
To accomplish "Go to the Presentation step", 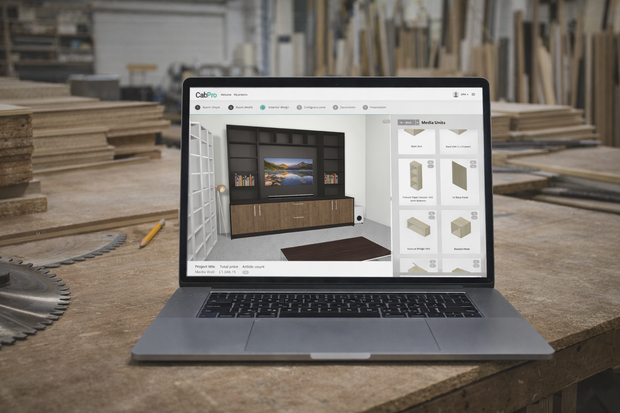I will pos(374,108).
